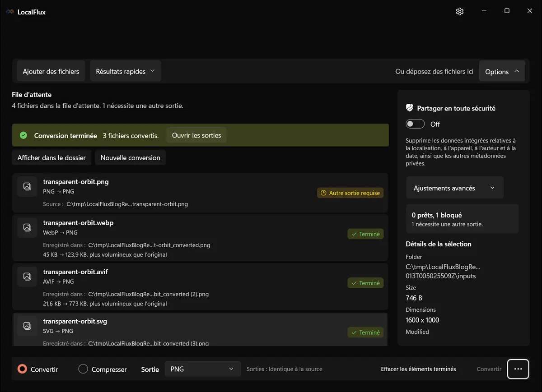Click the Convertir action button at bottom right

489,369
